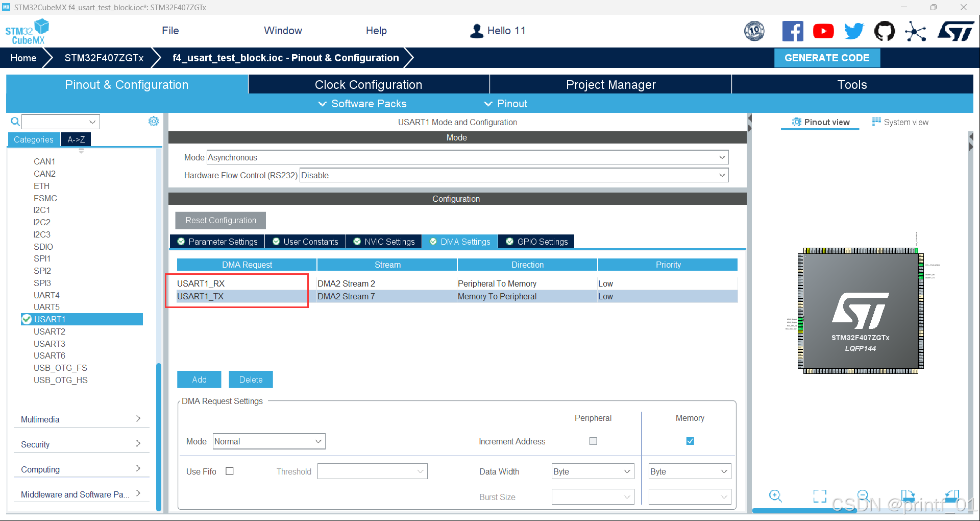This screenshot has width=980, height=521.
Task: Zoom in on the pinout chip
Action: coord(775,495)
